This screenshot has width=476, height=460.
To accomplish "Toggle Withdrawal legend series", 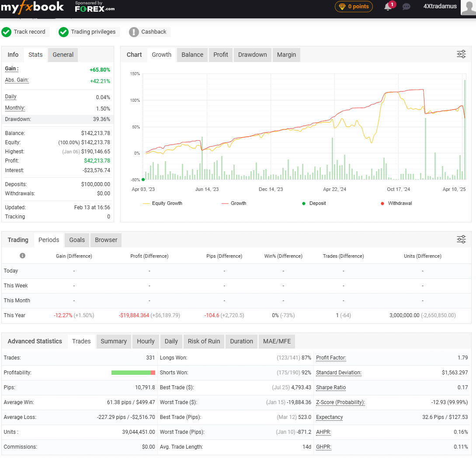I will coord(396,203).
